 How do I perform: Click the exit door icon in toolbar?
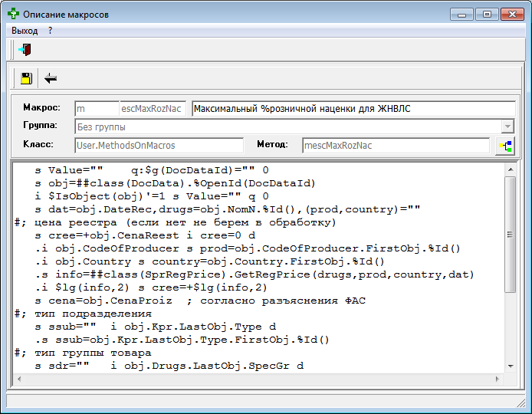(25, 50)
